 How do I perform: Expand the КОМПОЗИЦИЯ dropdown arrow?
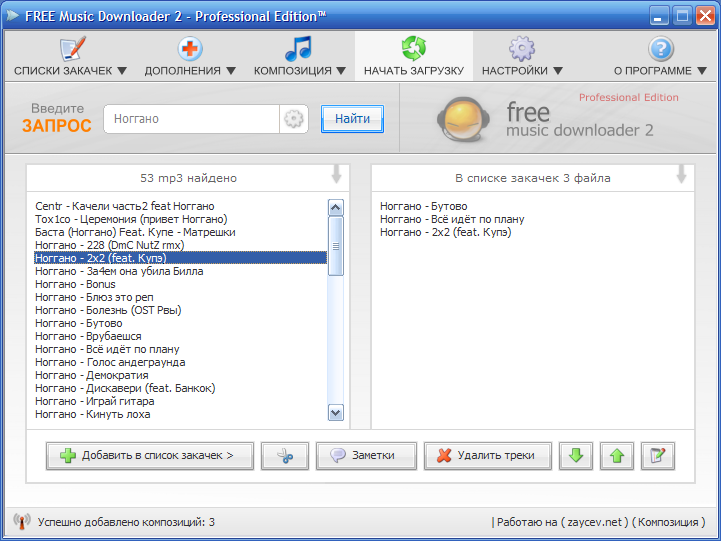tap(341, 71)
